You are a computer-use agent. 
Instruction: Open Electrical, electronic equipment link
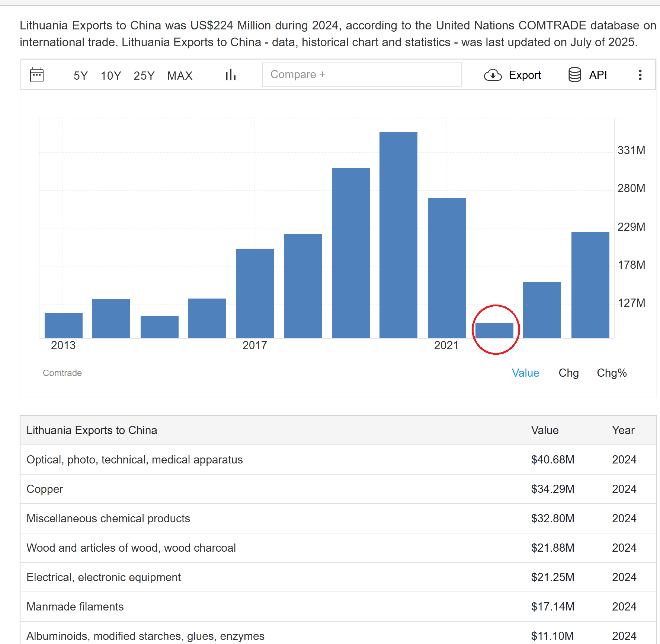[104, 577]
